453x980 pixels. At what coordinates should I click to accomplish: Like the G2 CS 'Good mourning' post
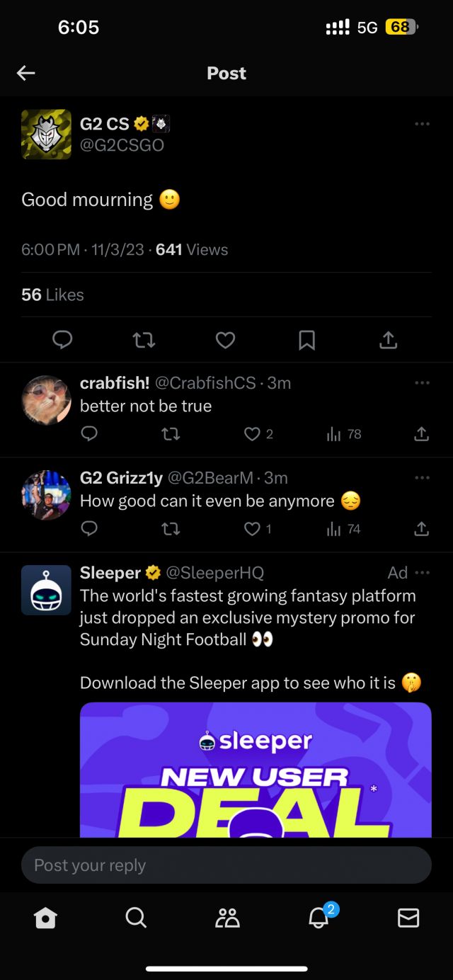225,341
